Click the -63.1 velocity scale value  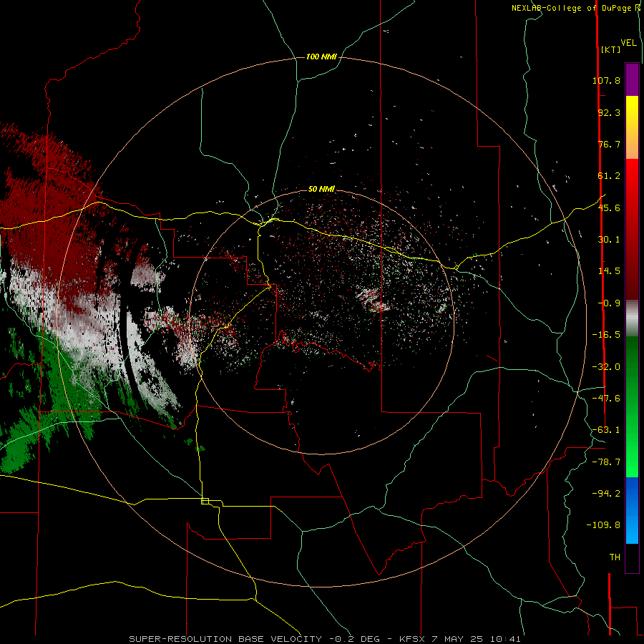(606, 430)
